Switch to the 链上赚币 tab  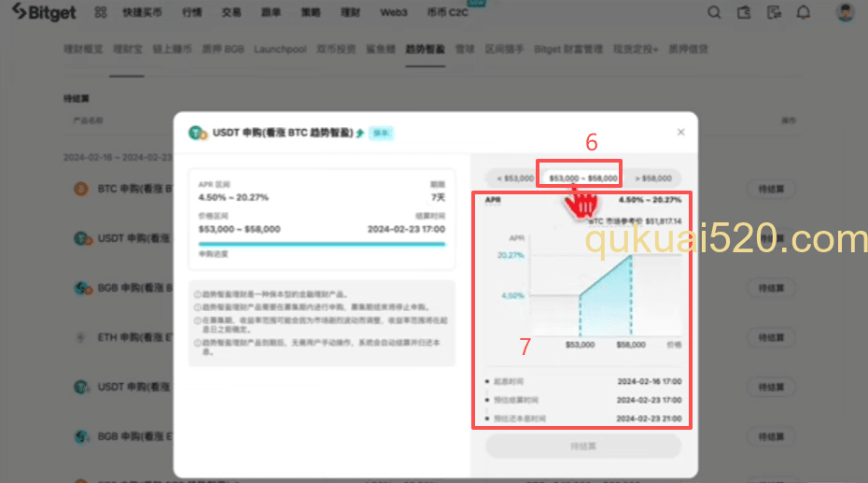click(x=172, y=50)
